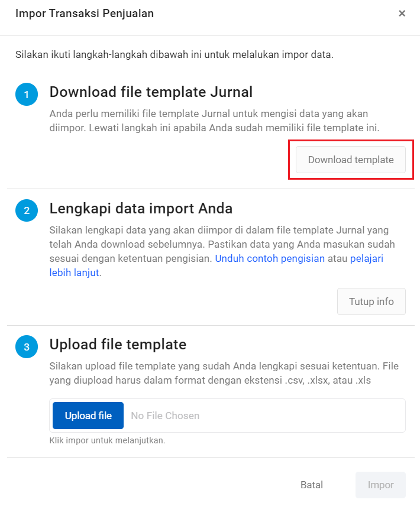
Task: Click the Lengkapi data import Anda heading
Action: (141, 209)
